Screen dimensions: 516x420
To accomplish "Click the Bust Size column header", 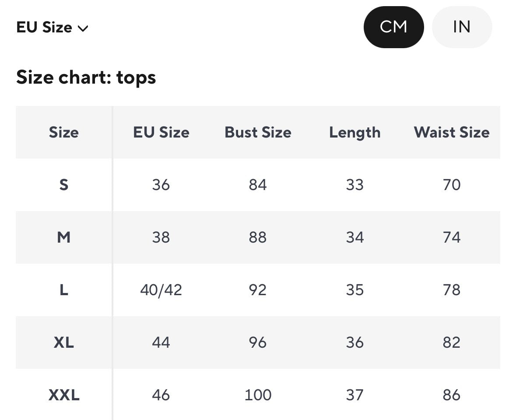I will 258,132.
